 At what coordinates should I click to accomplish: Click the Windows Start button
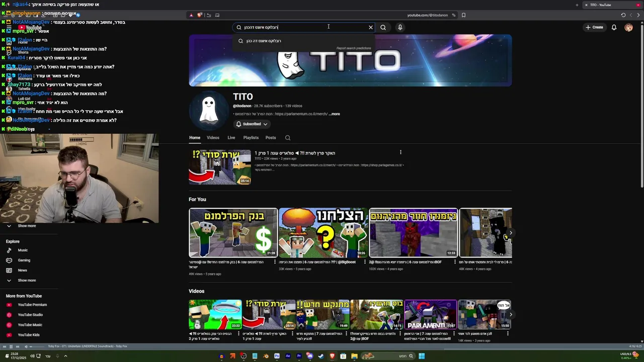click(422, 356)
